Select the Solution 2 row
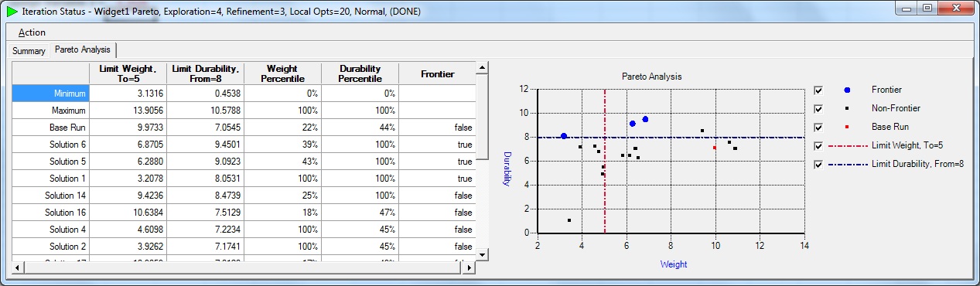This screenshot has width=980, height=286. click(x=50, y=246)
